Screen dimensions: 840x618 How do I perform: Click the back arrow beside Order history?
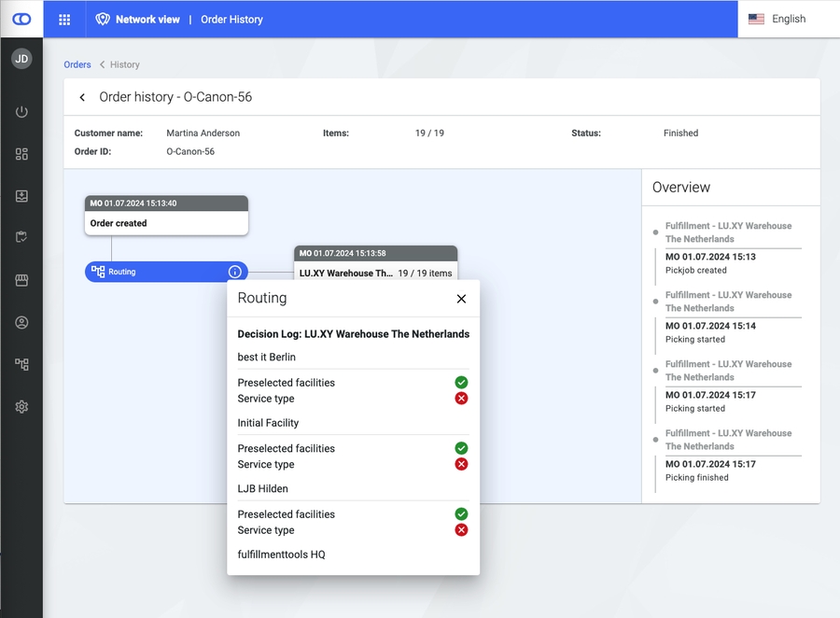coord(82,97)
